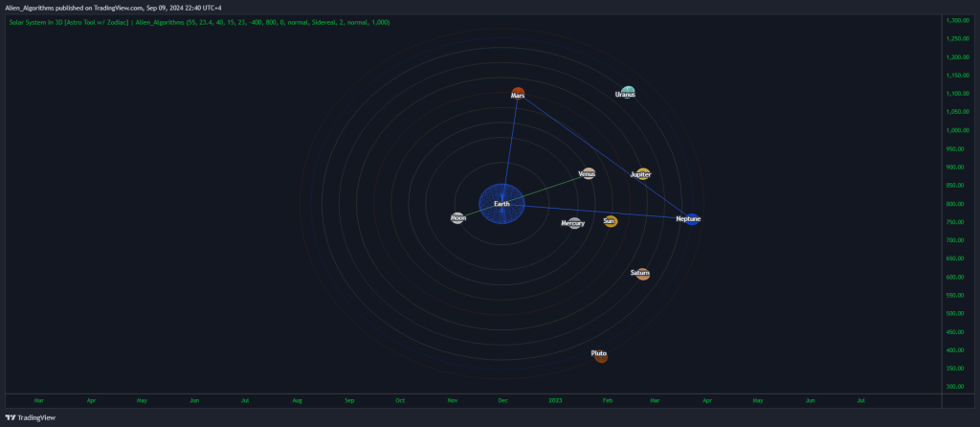The height and width of the screenshot is (427, 980).
Task: Select the Venus planet marker
Action: point(588,174)
